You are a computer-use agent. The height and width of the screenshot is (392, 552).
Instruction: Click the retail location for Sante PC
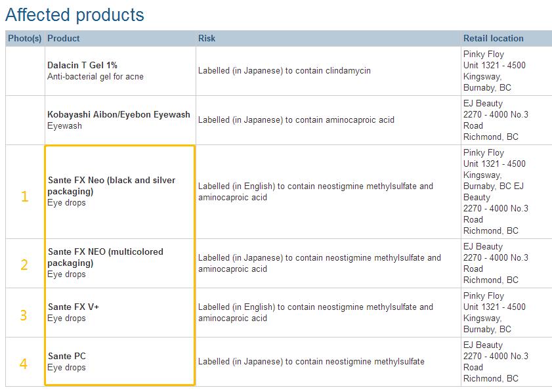point(496,362)
